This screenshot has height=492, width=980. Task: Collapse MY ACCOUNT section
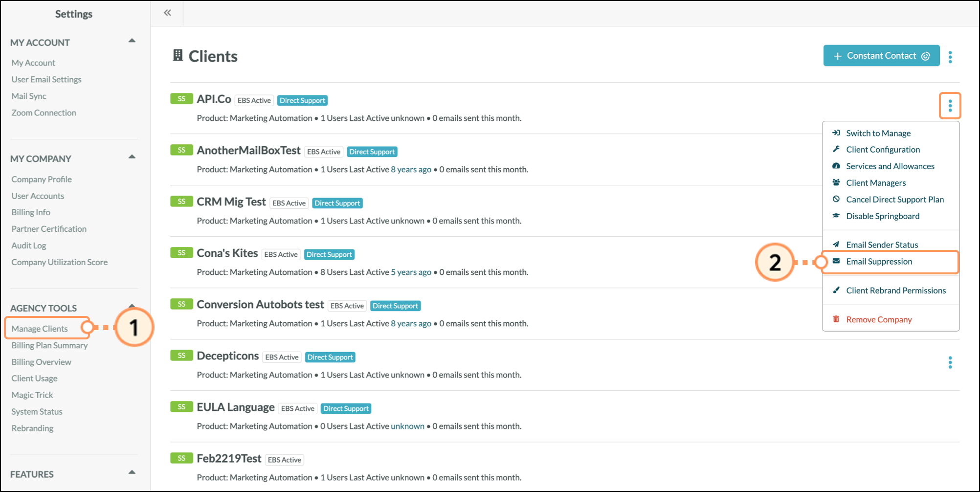coord(132,41)
